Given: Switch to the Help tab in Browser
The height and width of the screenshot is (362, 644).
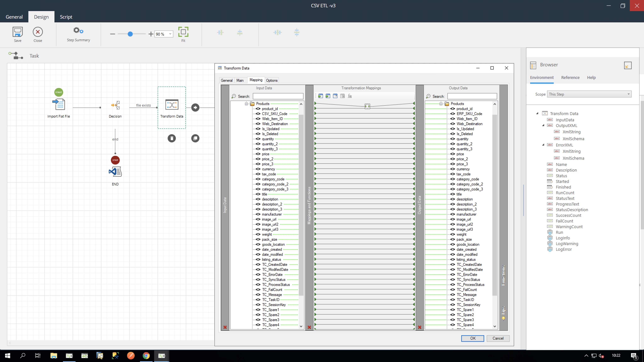Looking at the screenshot, I should tap(591, 77).
